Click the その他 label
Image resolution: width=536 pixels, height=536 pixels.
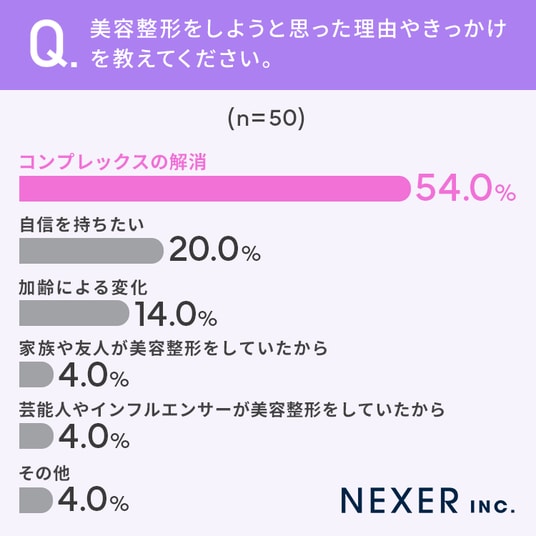click(44, 473)
